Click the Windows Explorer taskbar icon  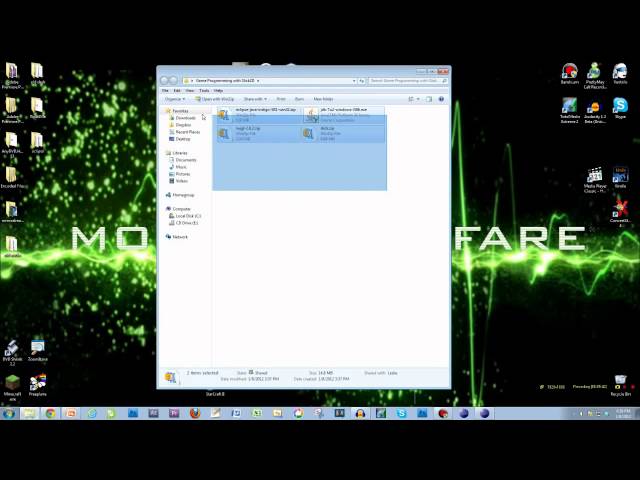point(30,413)
